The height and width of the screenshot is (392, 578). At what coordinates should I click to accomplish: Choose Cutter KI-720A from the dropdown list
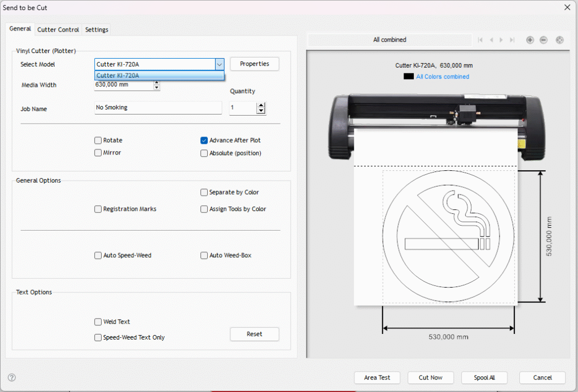[158, 76]
